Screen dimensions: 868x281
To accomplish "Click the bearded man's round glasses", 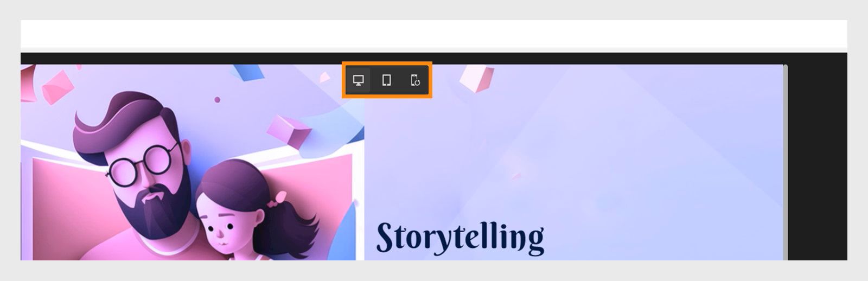I will pos(142,164).
